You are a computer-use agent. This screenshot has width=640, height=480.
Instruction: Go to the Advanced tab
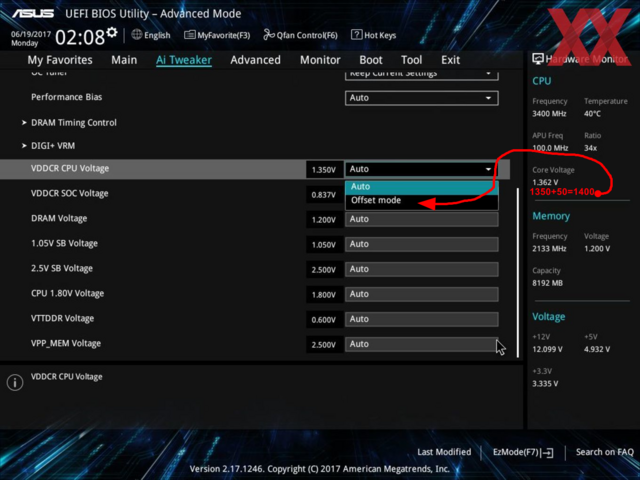[256, 60]
